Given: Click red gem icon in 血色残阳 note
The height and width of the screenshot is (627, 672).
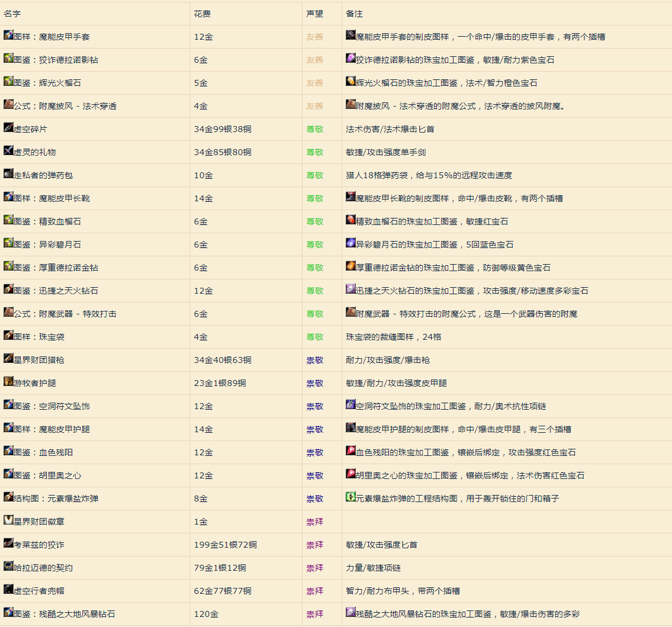Looking at the screenshot, I should (x=351, y=451).
